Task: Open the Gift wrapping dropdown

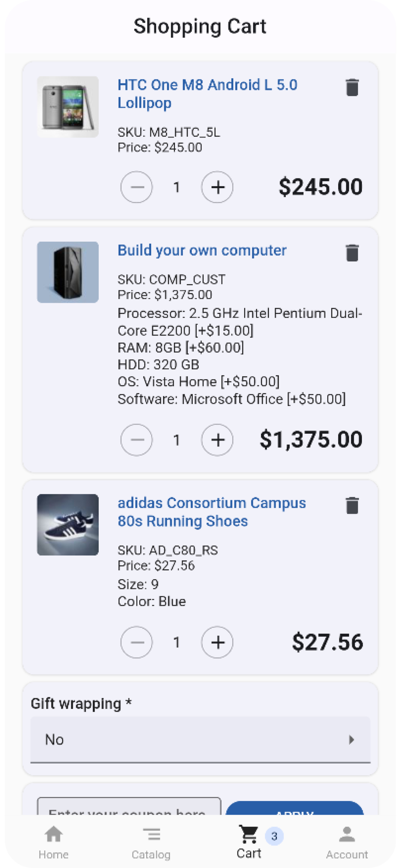Action: coord(200,740)
